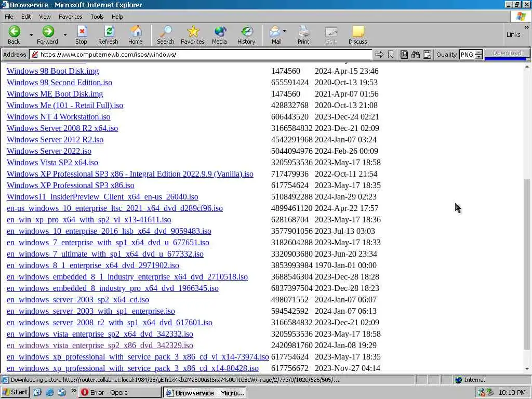This screenshot has width=532, height=399.
Task: Expand the Mail button dropdown arrow
Action: (x=284, y=31)
